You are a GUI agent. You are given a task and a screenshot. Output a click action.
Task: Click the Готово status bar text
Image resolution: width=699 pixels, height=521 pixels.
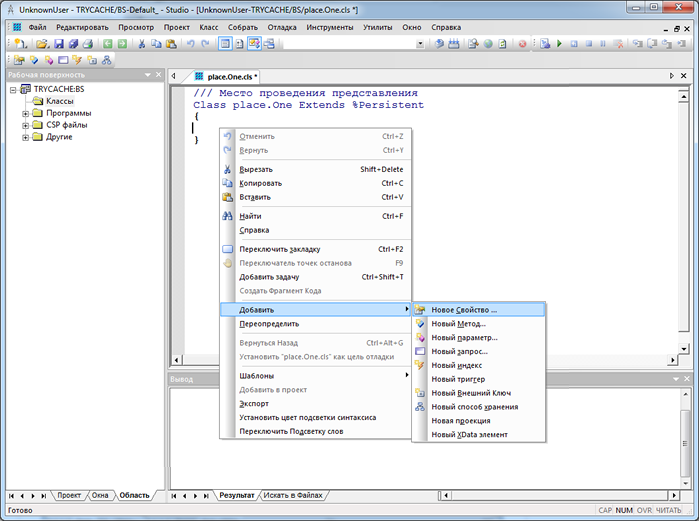coord(20,510)
